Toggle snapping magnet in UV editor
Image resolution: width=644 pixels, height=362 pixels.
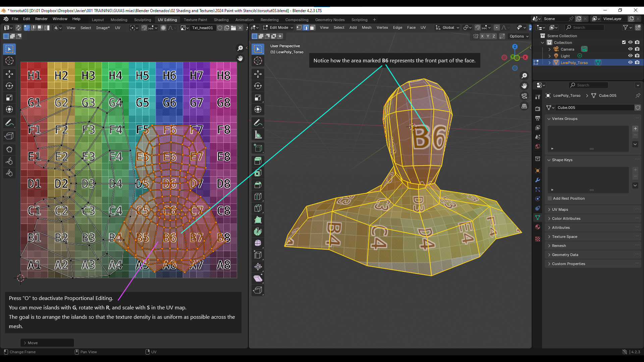point(144,28)
